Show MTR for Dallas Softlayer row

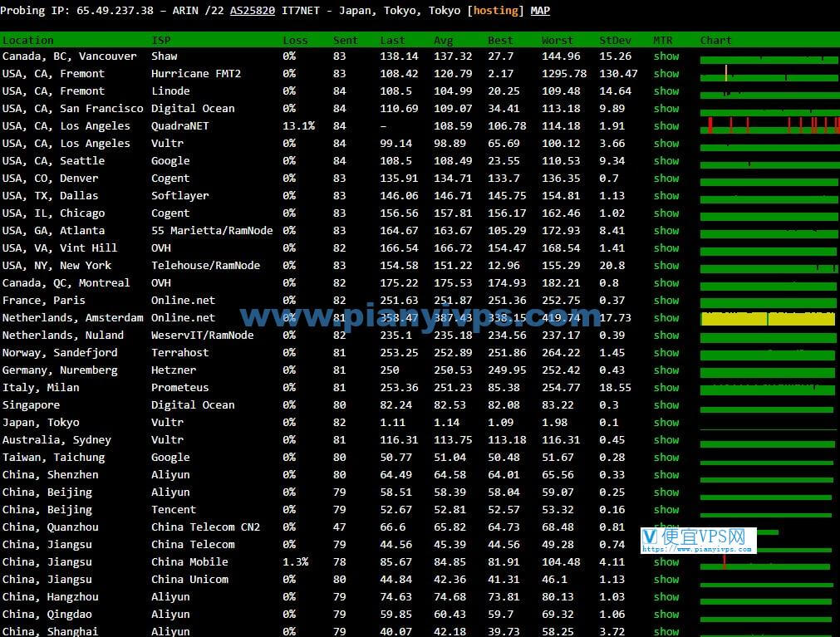(666, 196)
